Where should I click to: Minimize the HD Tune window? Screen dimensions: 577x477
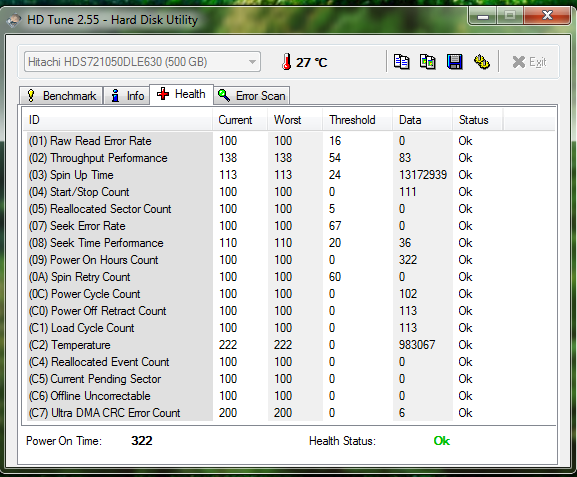point(483,16)
